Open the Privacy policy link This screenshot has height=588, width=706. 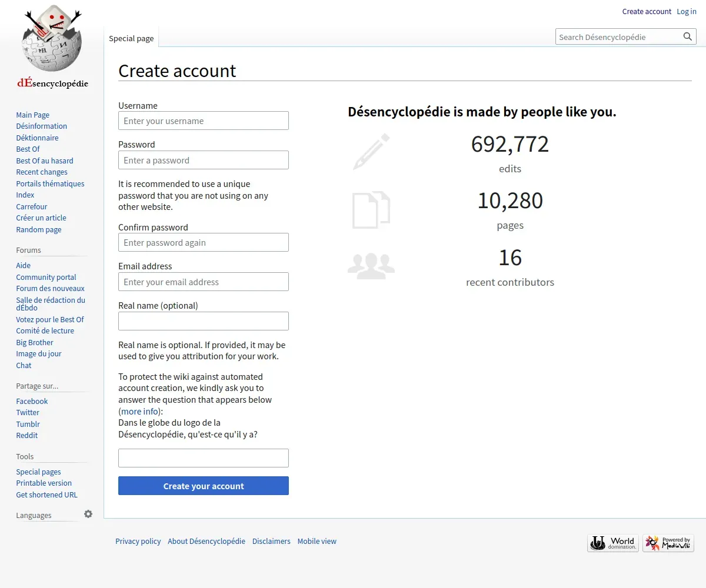138,541
